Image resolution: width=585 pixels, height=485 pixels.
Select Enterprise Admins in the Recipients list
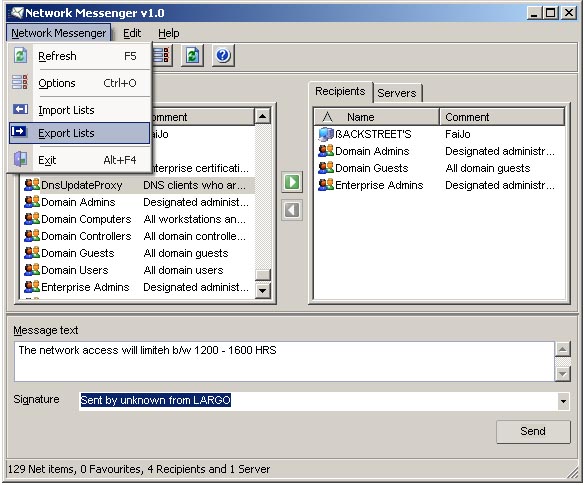(x=379, y=185)
